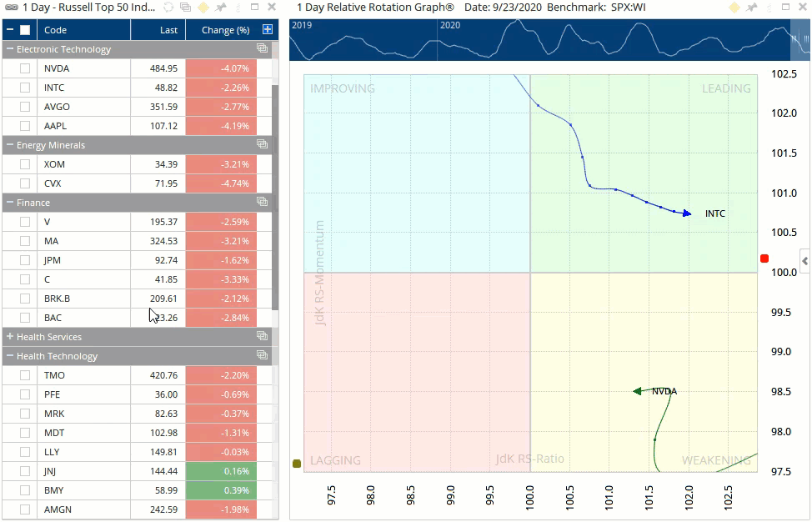Sort by the Change (%) column header
Image resolution: width=812 pixels, height=522 pixels.
point(226,30)
